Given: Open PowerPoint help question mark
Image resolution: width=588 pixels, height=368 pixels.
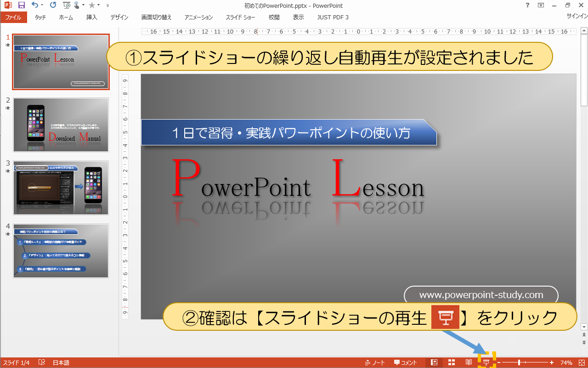Looking at the screenshot, I should [527, 6].
